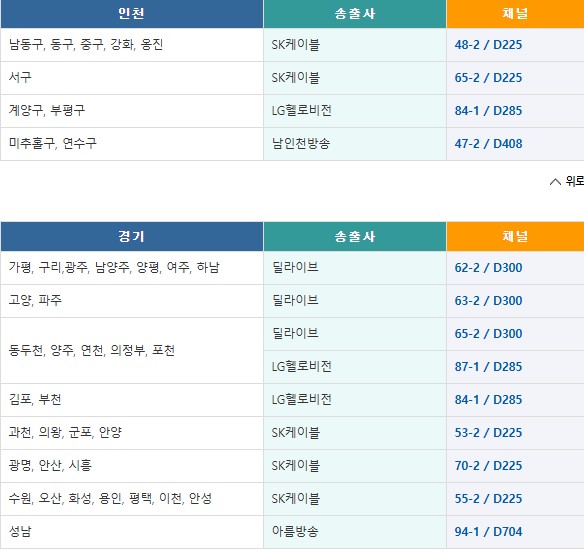Image resolution: width=584 pixels, height=553 pixels.
Task: Select the 동두천, 양주, 연천, 의정부, 포천 cell
Action: 132,350
